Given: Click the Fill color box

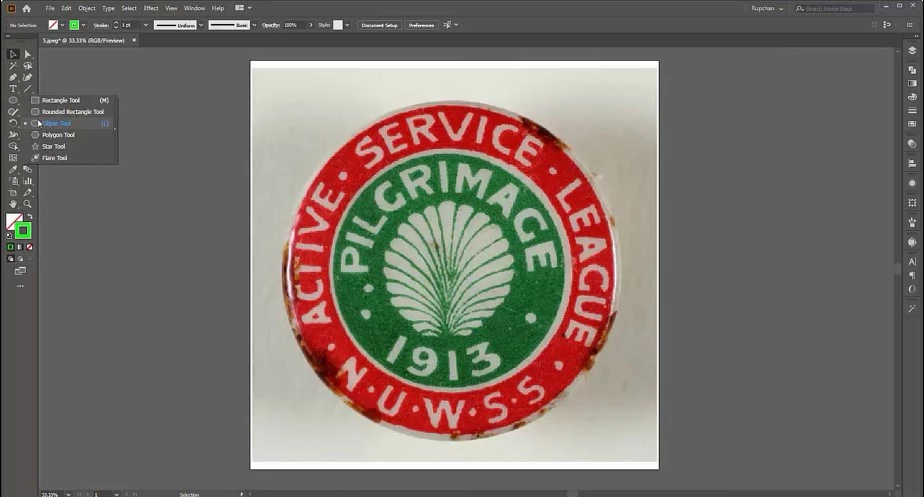Looking at the screenshot, I should (13, 220).
